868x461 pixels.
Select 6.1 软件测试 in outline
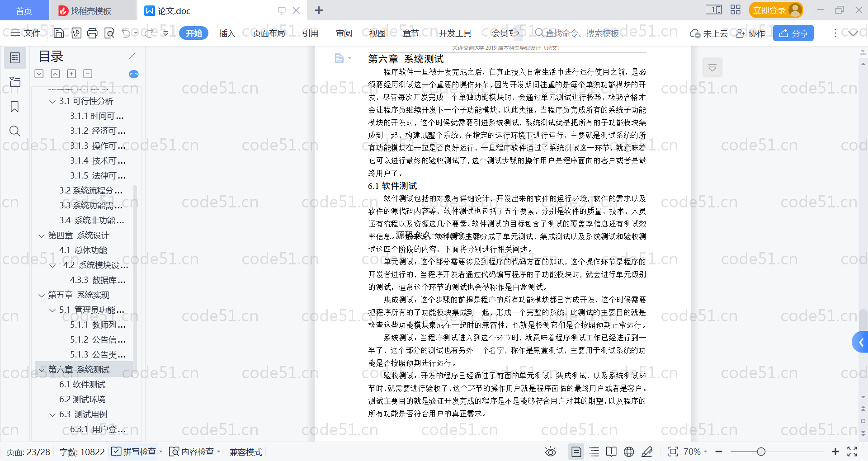point(82,385)
